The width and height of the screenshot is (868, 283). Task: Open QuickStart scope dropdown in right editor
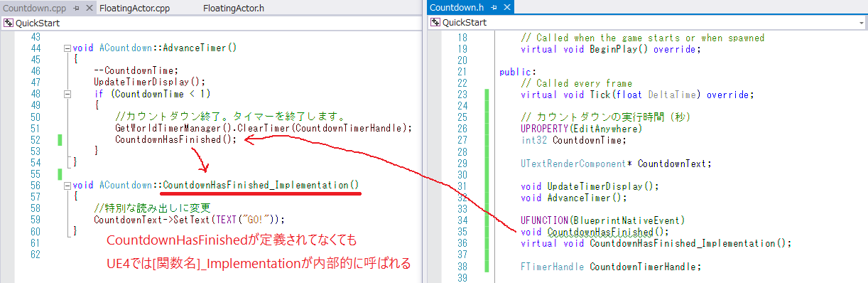click(648, 22)
